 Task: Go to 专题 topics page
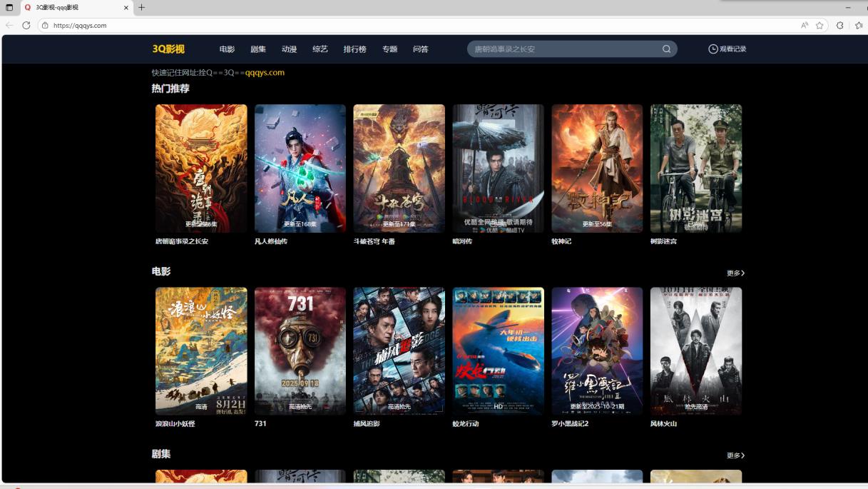[389, 49]
